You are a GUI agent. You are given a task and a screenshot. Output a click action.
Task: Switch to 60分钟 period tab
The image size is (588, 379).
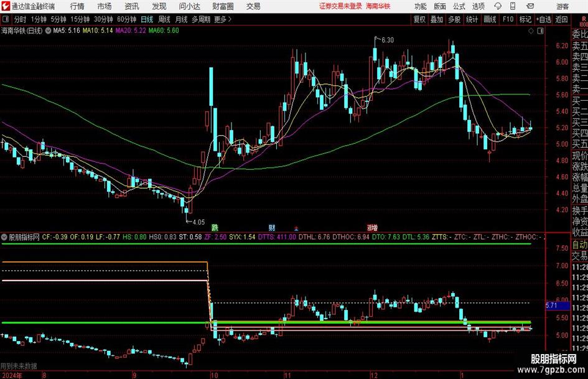(126, 19)
